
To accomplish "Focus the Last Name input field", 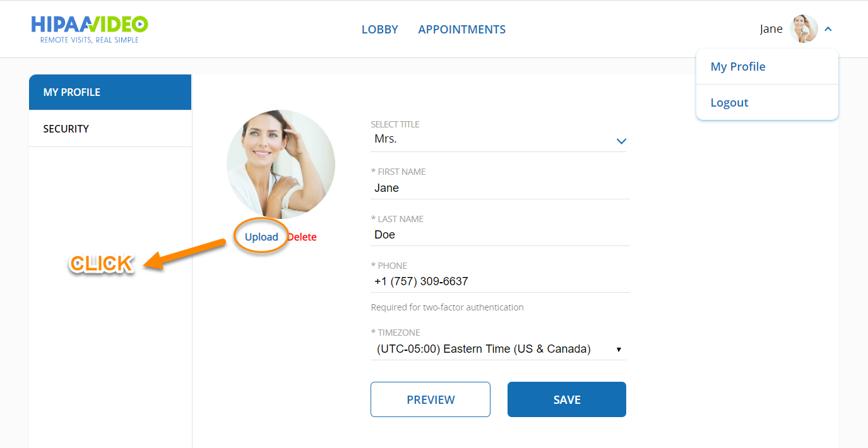I will tap(500, 235).
